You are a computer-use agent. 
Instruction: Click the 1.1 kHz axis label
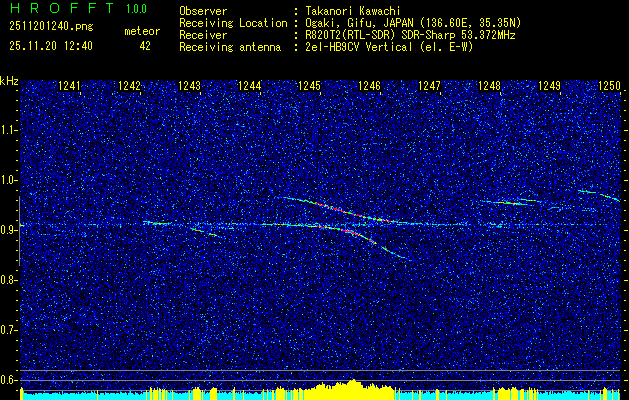[8, 130]
